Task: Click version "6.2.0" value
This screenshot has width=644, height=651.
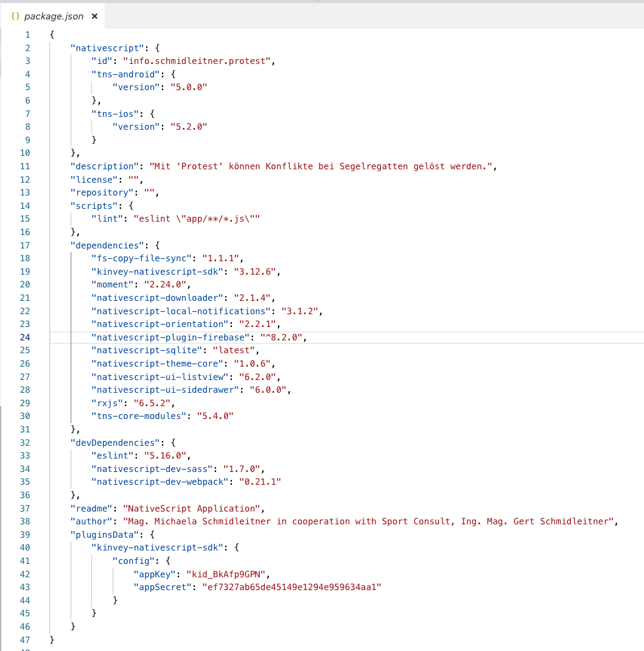Action: [x=257, y=377]
